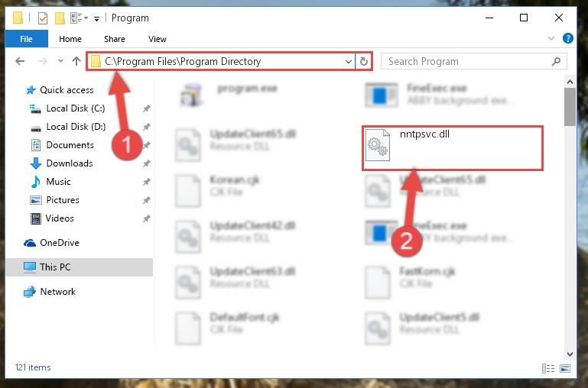Click the search magnifier icon
This screenshot has height=388, width=588.
point(556,61)
